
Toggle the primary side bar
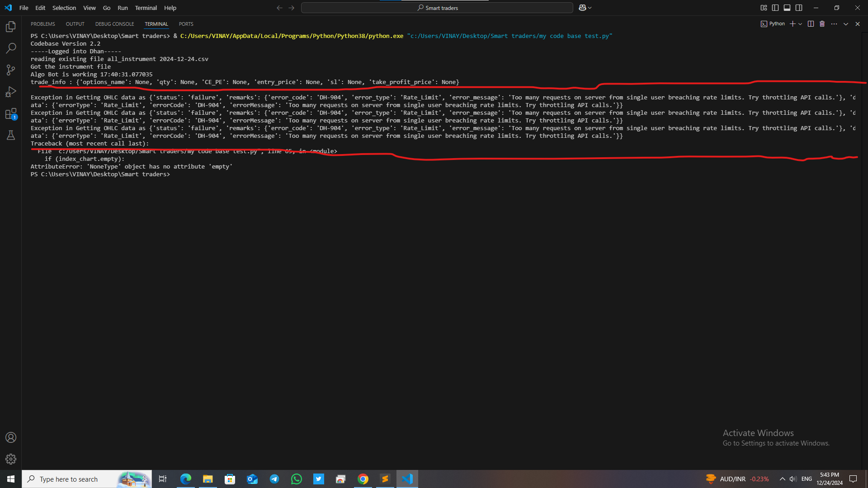coord(775,8)
